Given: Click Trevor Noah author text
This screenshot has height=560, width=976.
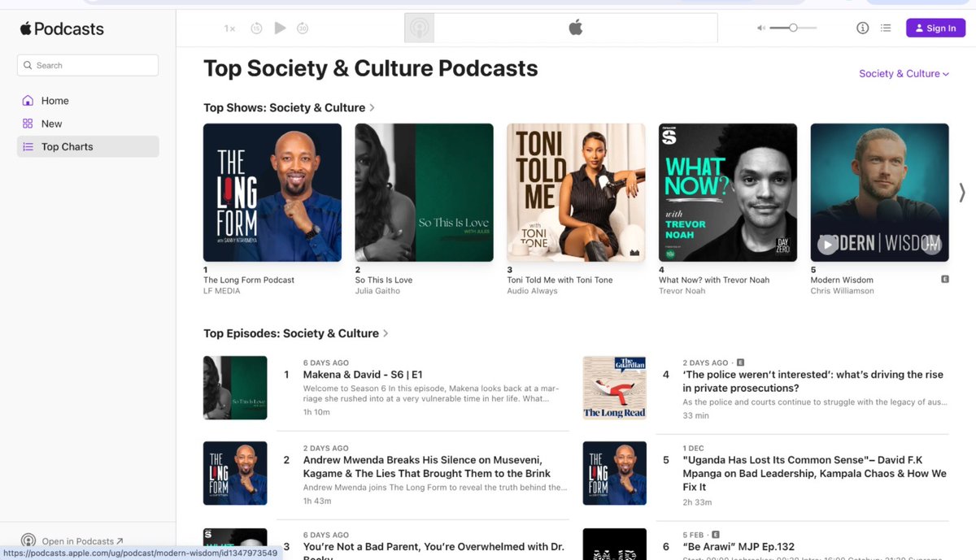Looking at the screenshot, I should (x=682, y=291).
